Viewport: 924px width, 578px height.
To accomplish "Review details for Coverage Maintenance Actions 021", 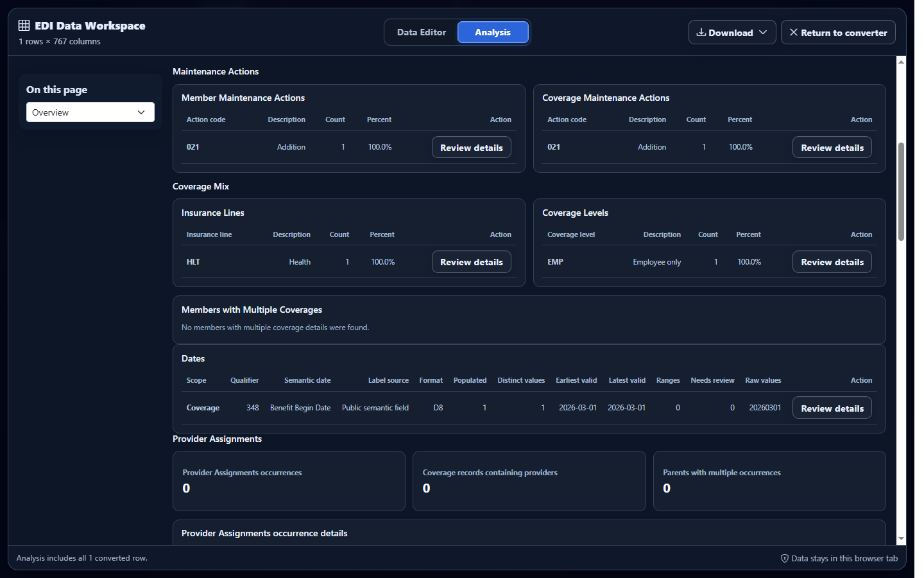I will click(x=832, y=148).
